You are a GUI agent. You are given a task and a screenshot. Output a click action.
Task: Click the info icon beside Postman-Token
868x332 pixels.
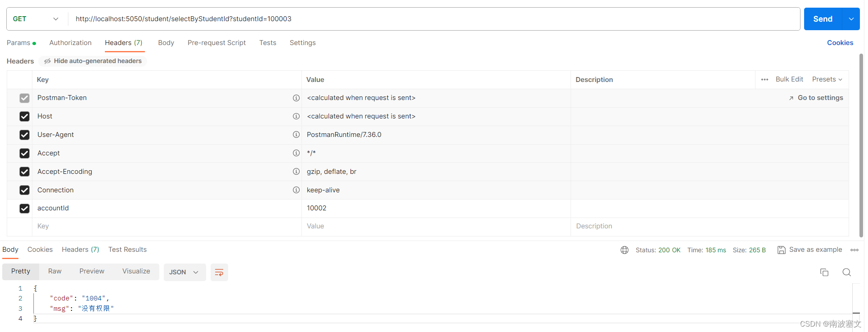tap(296, 98)
